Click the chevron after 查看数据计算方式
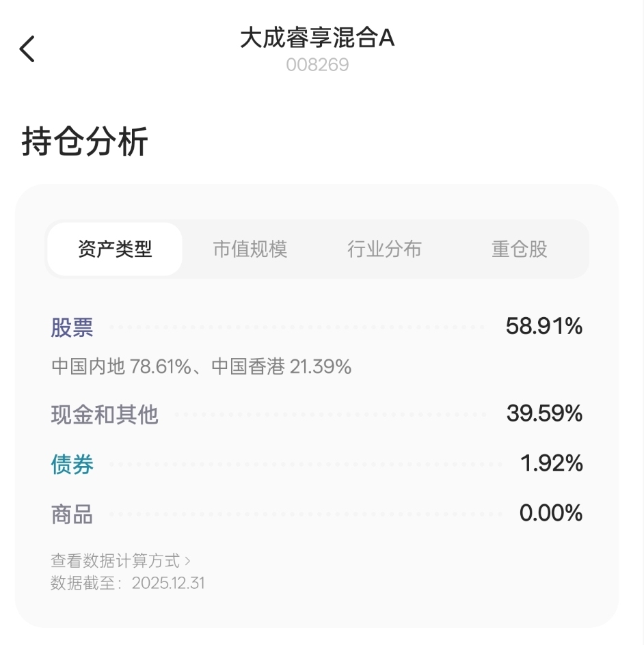This screenshot has height=645, width=644. pyautogui.click(x=188, y=561)
